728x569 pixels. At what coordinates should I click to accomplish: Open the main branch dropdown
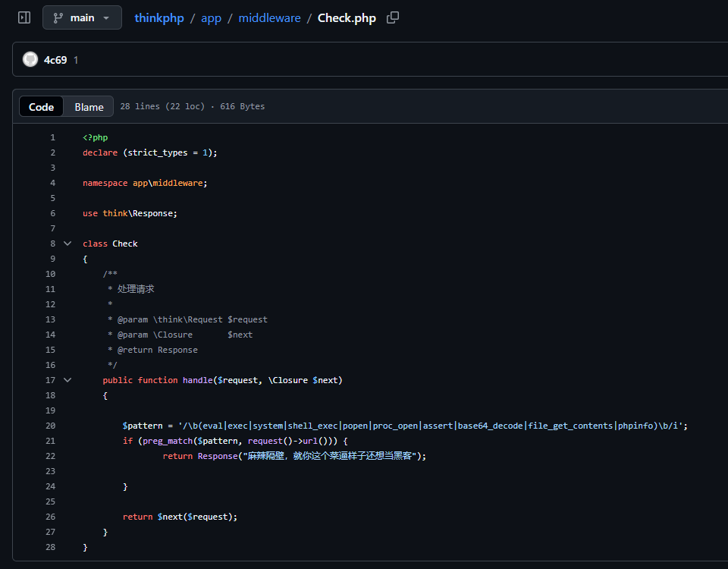pyautogui.click(x=82, y=17)
